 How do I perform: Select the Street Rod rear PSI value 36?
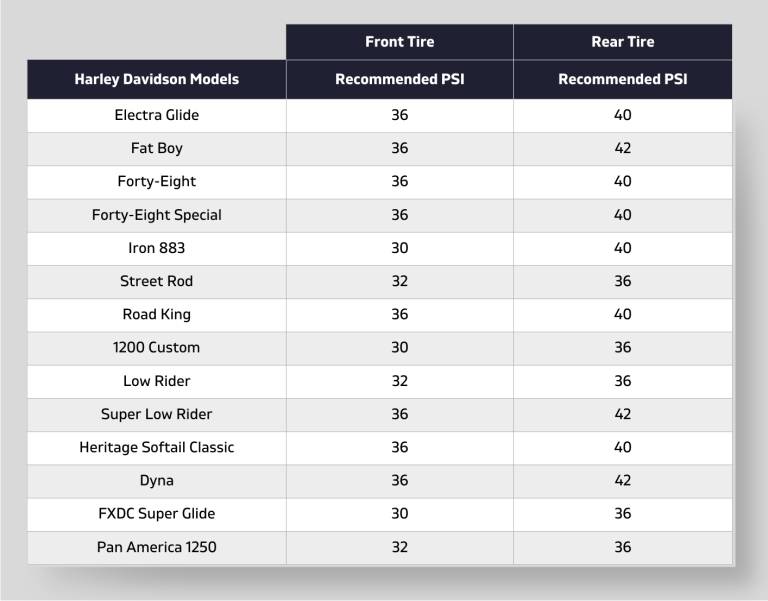tap(623, 281)
